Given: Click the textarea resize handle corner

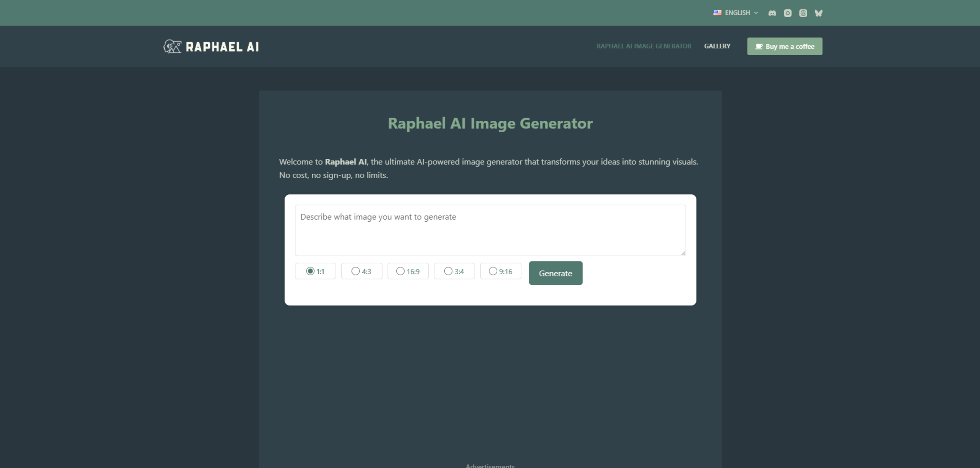Looking at the screenshot, I should tap(683, 253).
